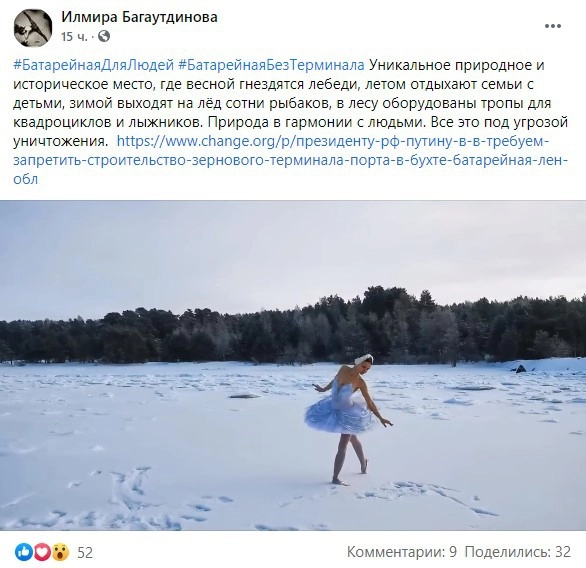Open the ballerina on ice photo
586x568 pixels.
coord(293,365)
